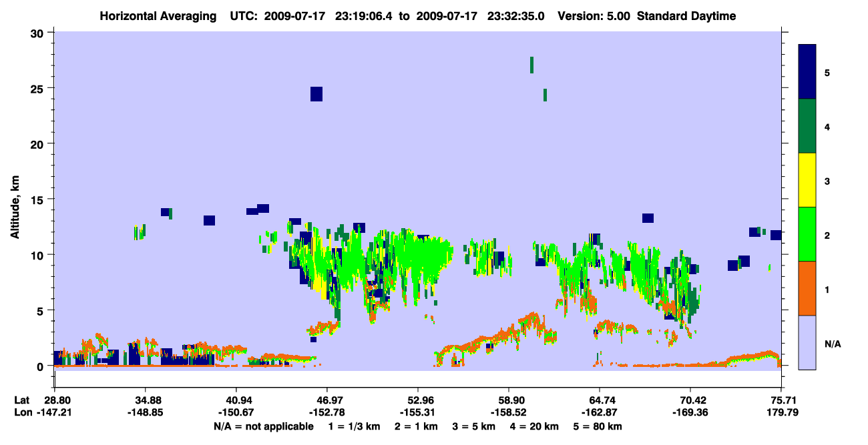Click the orange color bar segment labeled 1

pyautogui.click(x=807, y=288)
